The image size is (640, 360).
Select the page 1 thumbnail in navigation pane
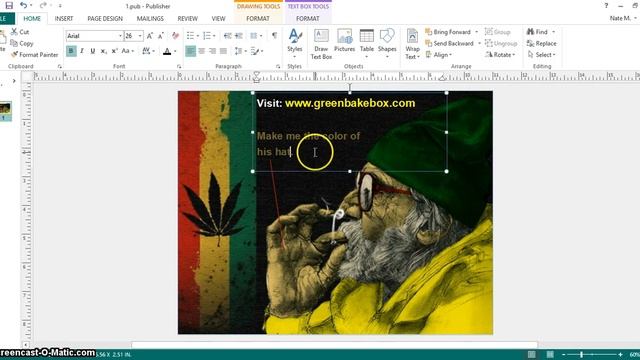pyautogui.click(x=5, y=111)
